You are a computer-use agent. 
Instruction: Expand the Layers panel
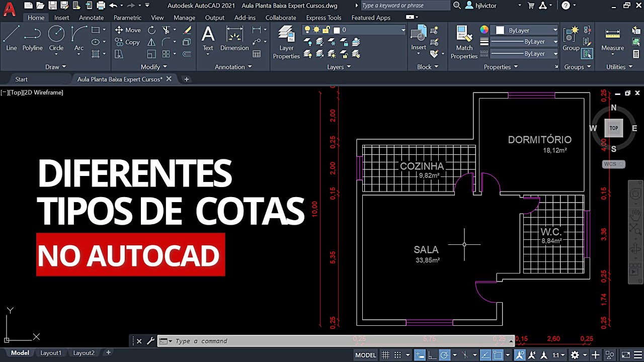(339, 67)
